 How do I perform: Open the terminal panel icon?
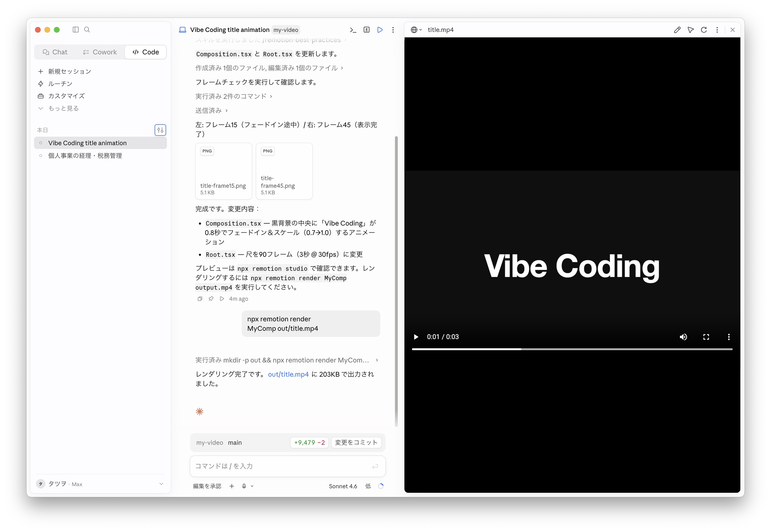(353, 30)
